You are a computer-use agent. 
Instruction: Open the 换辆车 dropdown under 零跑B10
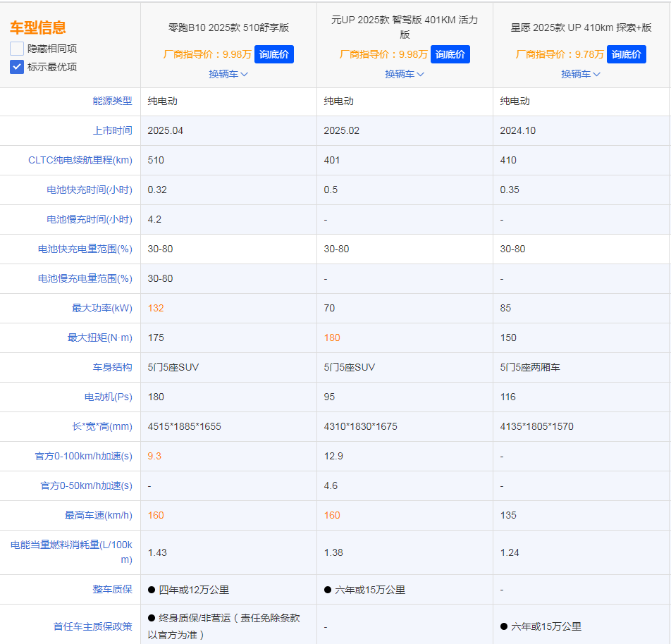228,73
